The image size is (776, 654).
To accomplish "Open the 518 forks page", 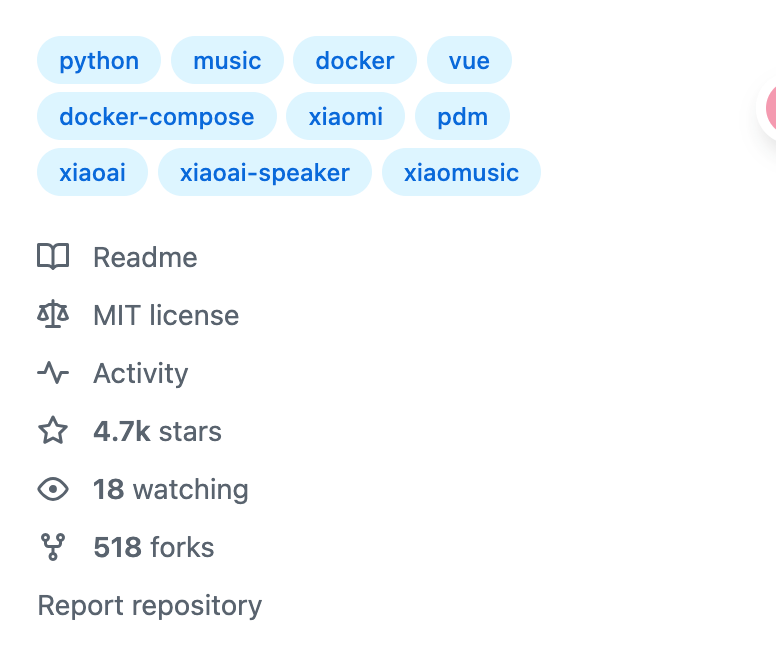I will pyautogui.click(x=153, y=547).
